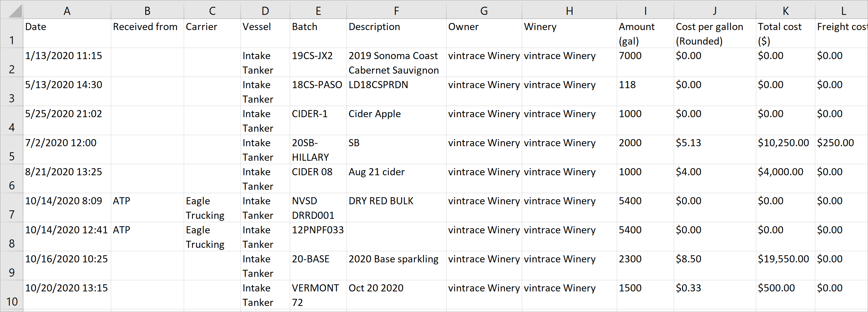The image size is (868, 312).
Task: Click the Cost per gallon (Rounded) header
Action: point(715,33)
